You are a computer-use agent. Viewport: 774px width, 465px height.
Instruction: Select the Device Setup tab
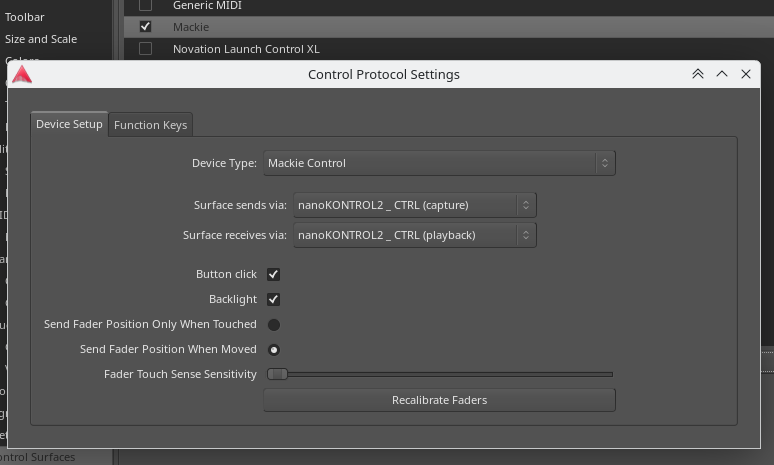[x=69, y=124]
